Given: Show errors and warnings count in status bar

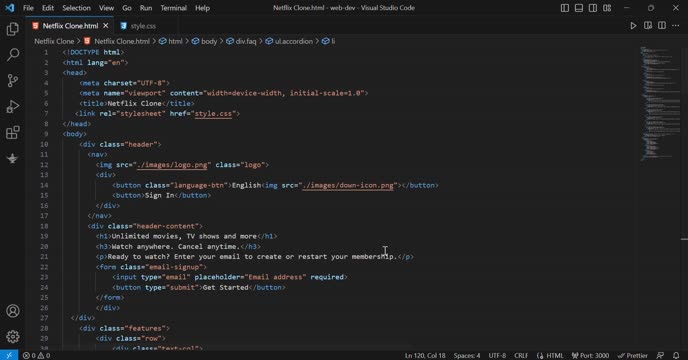Looking at the screenshot, I should (36, 355).
